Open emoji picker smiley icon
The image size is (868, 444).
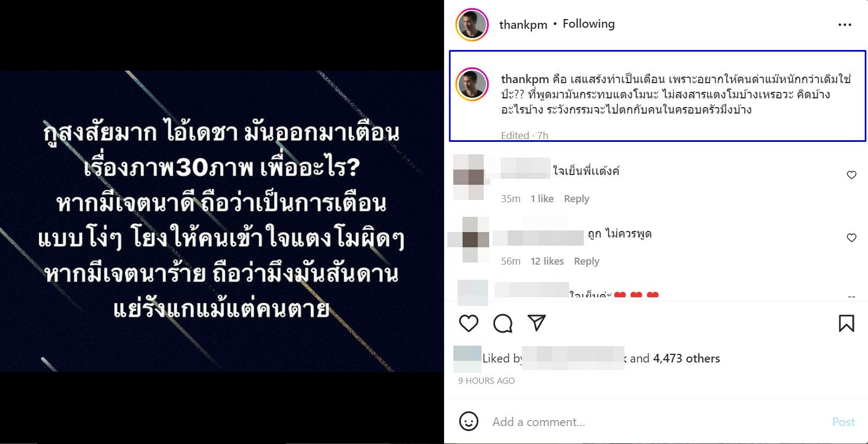469,421
